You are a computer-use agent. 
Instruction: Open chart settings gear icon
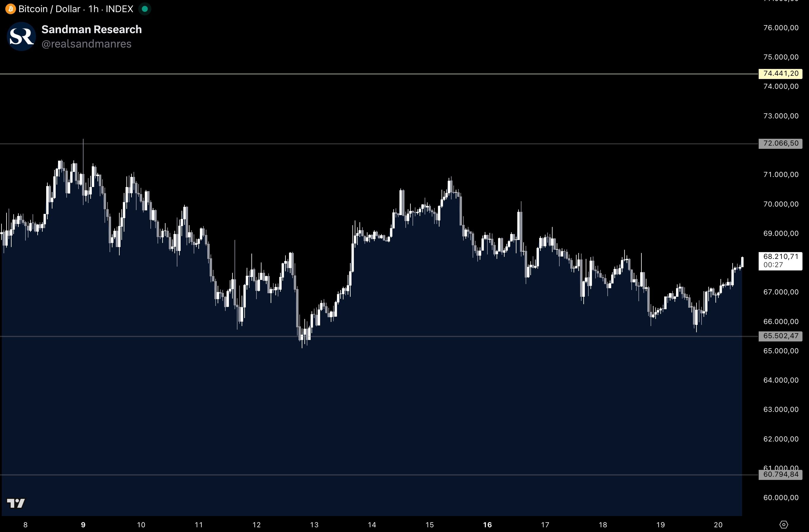[x=784, y=525]
